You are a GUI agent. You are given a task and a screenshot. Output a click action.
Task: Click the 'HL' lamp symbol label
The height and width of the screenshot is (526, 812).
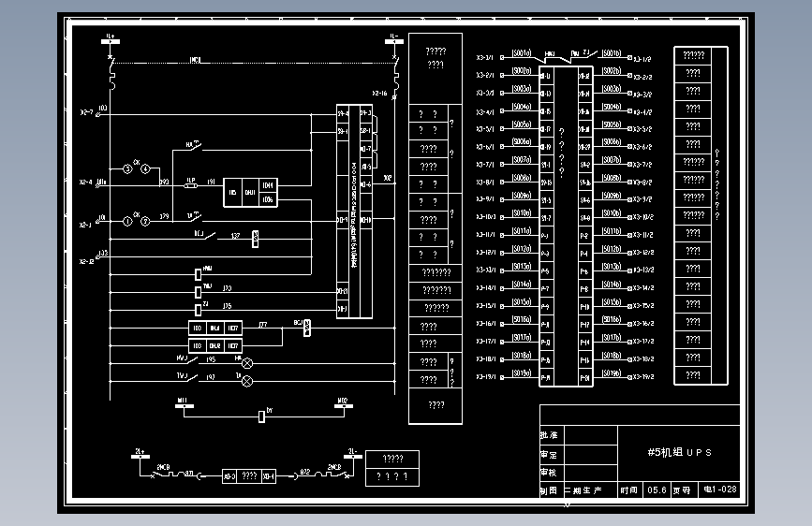pyautogui.click(x=238, y=358)
